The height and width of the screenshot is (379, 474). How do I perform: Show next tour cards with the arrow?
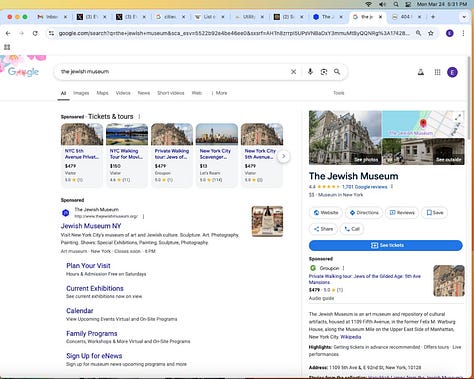pos(284,156)
